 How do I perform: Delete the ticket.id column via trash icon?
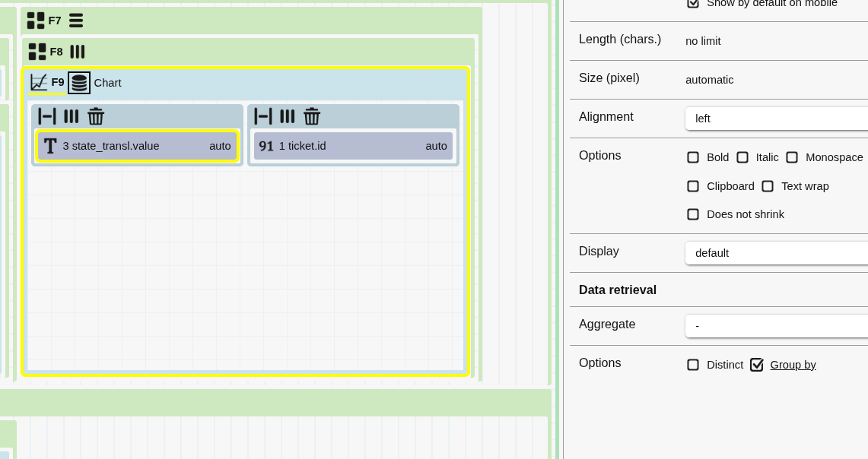click(312, 116)
